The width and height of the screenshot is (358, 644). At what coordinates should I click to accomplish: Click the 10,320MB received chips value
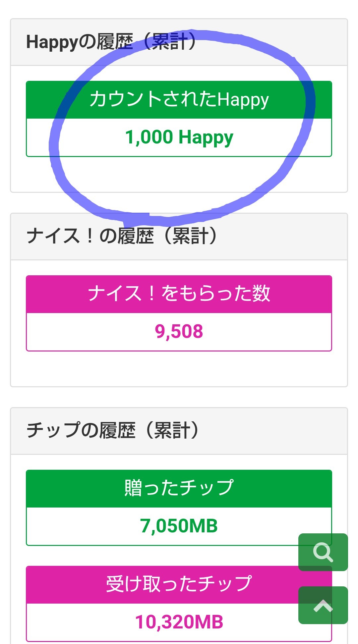[x=179, y=622]
